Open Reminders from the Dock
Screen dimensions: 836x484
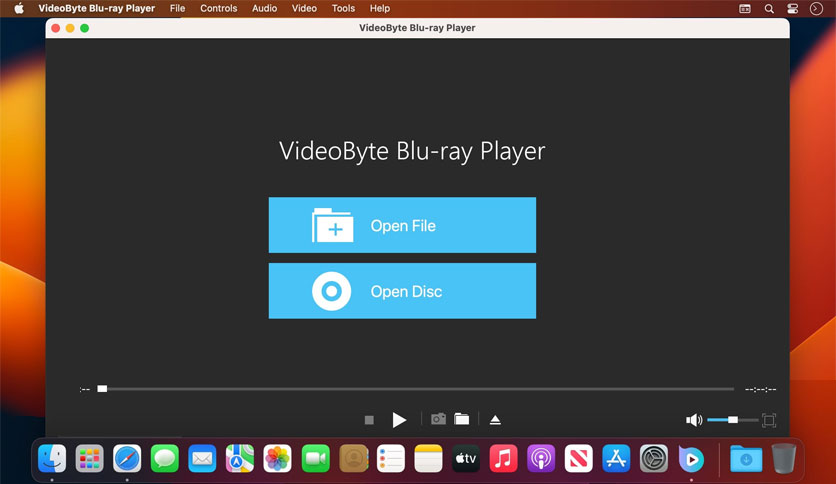pos(390,458)
